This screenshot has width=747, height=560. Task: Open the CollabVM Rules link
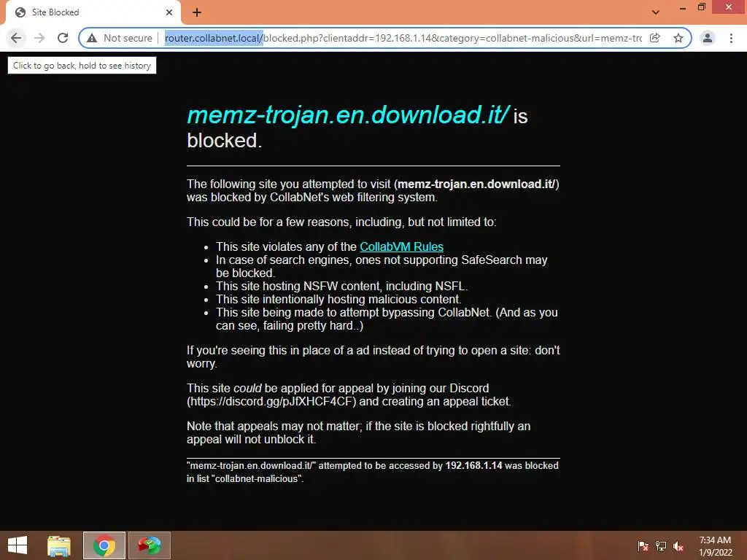(402, 246)
